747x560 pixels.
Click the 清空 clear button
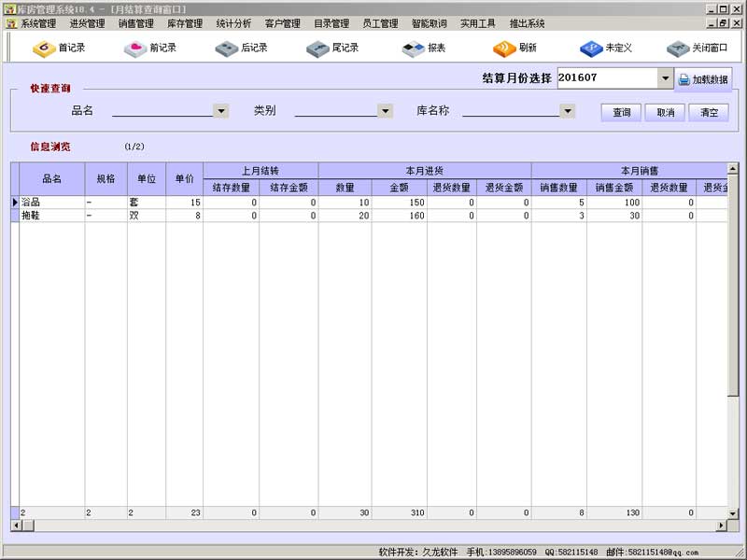click(x=710, y=111)
